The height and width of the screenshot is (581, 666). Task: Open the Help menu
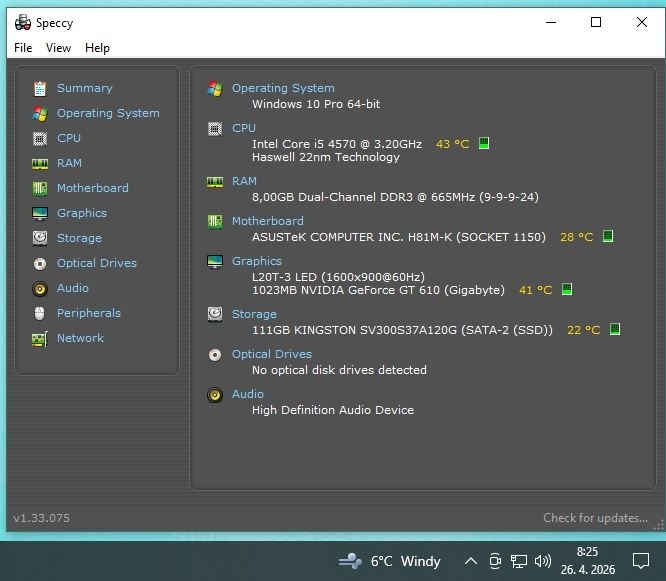click(97, 48)
